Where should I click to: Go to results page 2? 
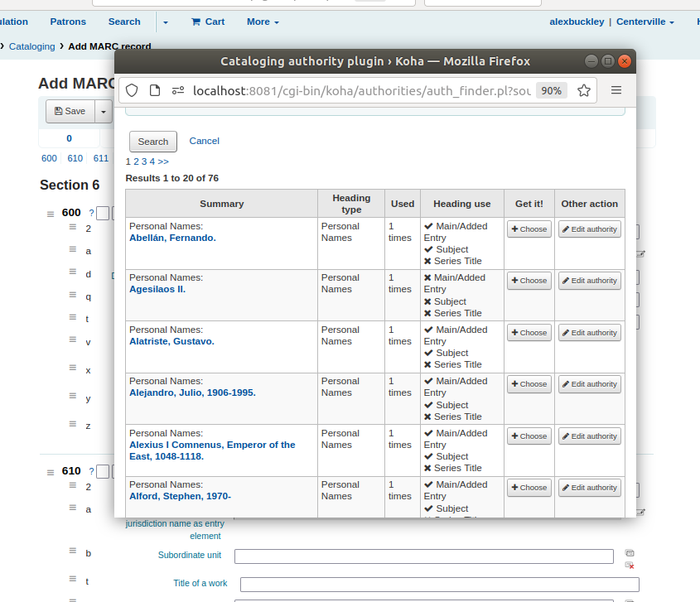(x=136, y=161)
